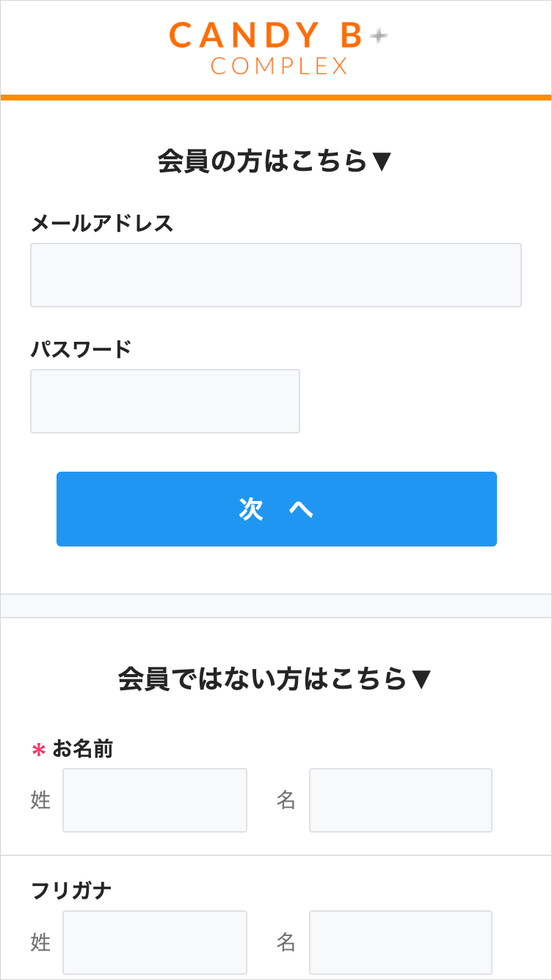
Task: Click the 名 label beside お名前 field
Action: pos(286,800)
